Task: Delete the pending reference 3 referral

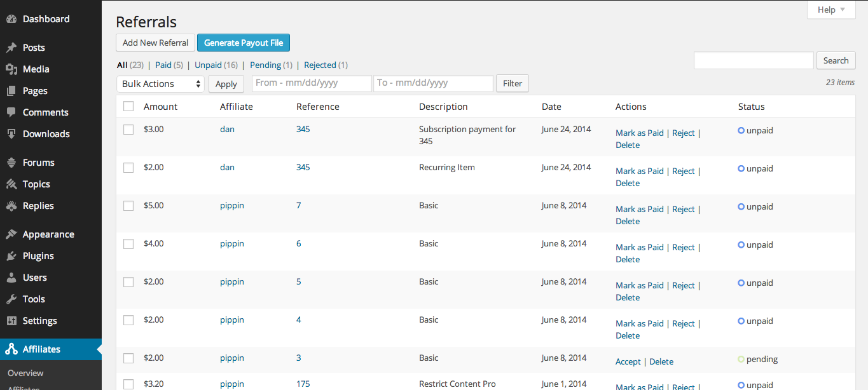Action: tap(661, 361)
